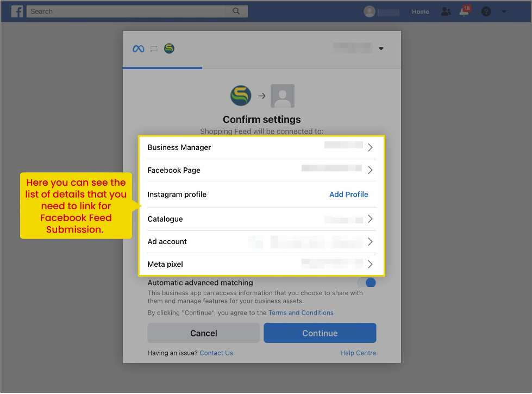Select the Facebook Page label

(x=174, y=170)
